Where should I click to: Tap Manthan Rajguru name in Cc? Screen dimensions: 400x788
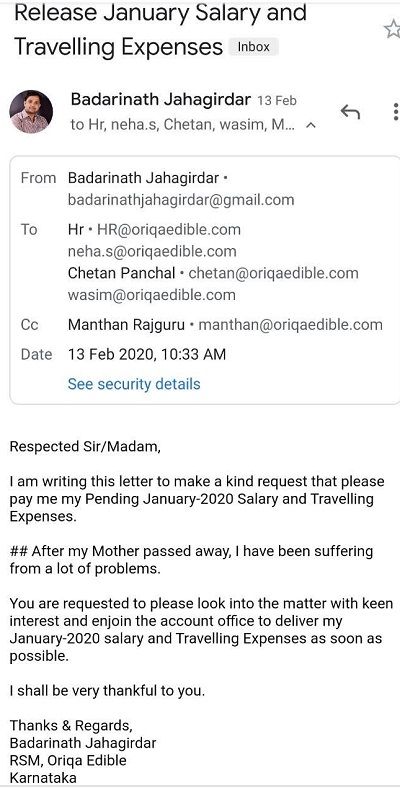126,325
